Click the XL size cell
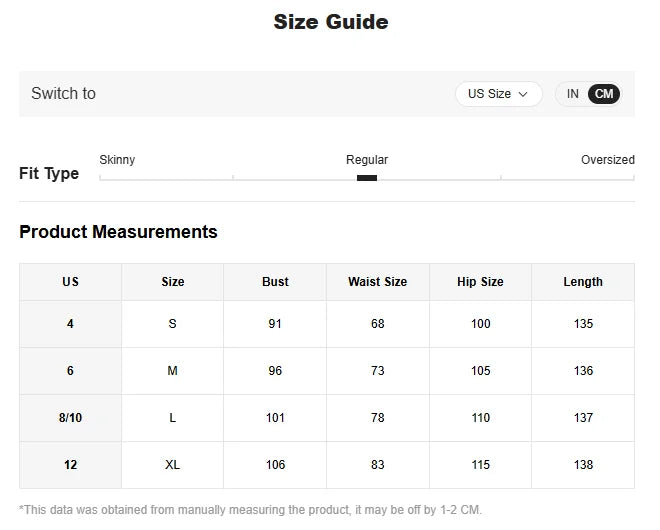 [x=173, y=465]
